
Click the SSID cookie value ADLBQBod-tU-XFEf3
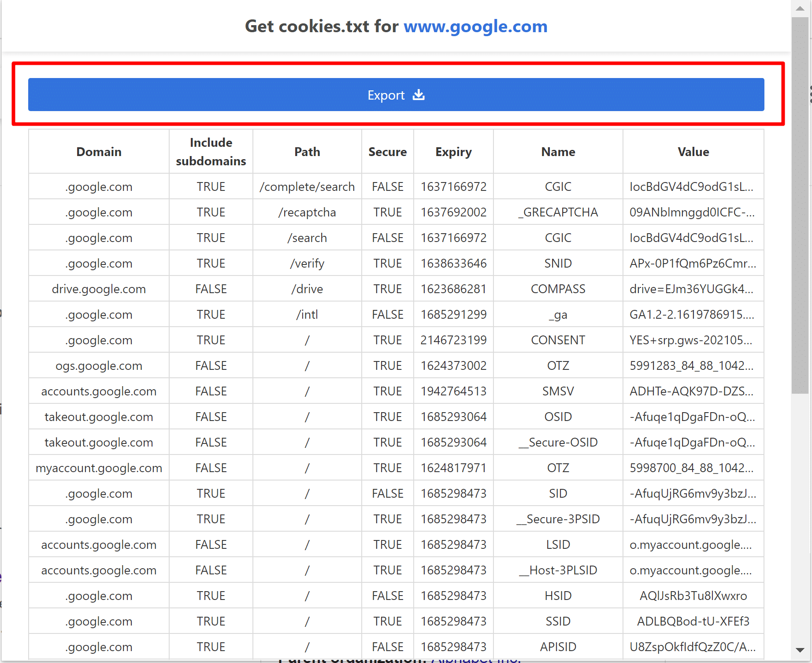[x=693, y=621]
